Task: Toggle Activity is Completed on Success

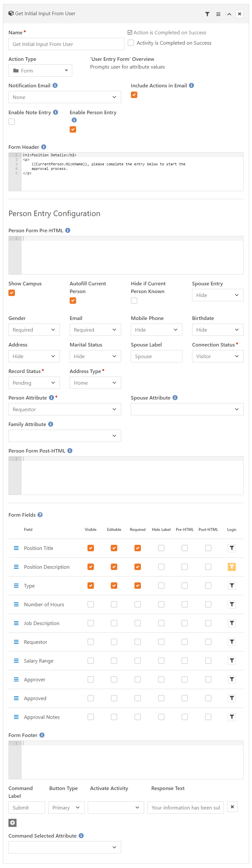Action: (131, 43)
